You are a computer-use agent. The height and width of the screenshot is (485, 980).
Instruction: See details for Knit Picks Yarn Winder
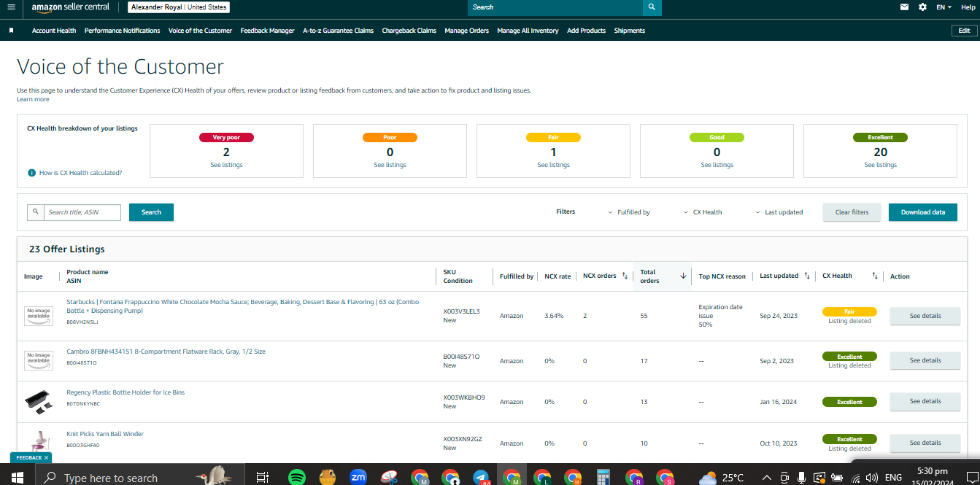[x=925, y=443]
